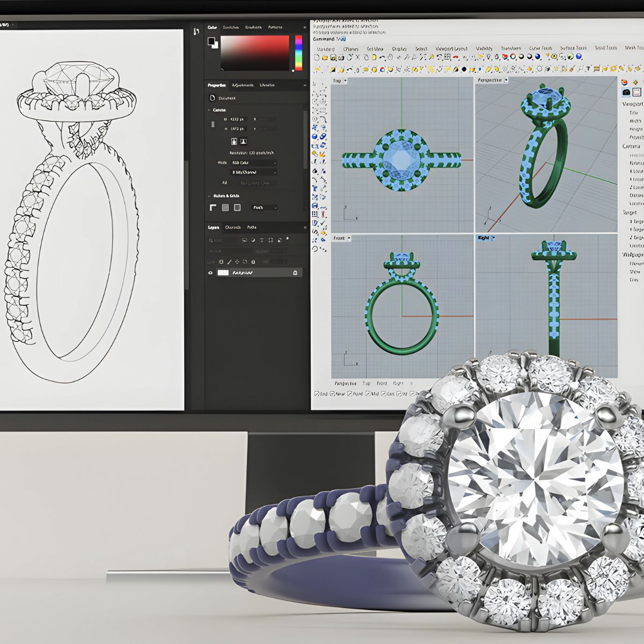Click the Perspective viewport tab at bottom
The width and height of the screenshot is (644, 644).
tap(346, 384)
